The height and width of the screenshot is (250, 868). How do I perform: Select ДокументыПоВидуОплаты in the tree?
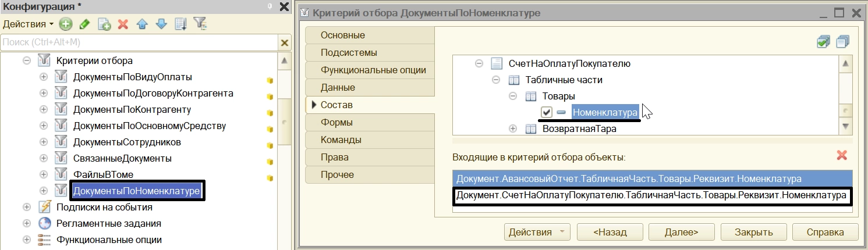(133, 77)
